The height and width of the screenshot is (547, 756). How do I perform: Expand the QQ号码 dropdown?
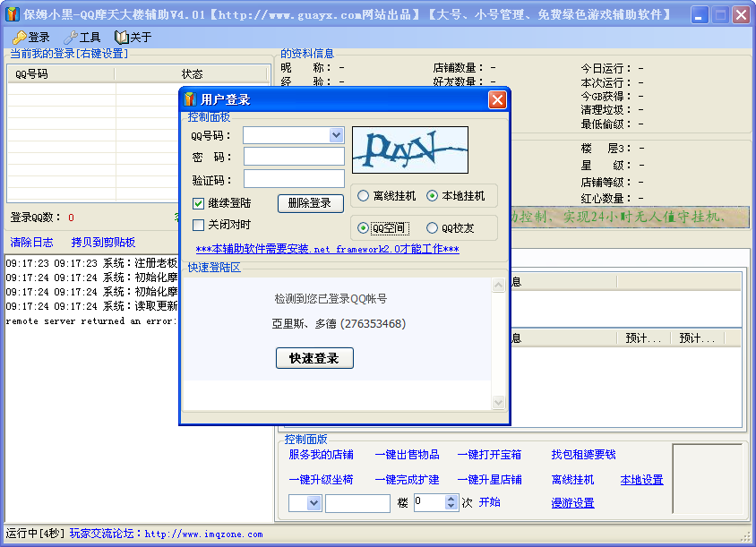pos(336,135)
